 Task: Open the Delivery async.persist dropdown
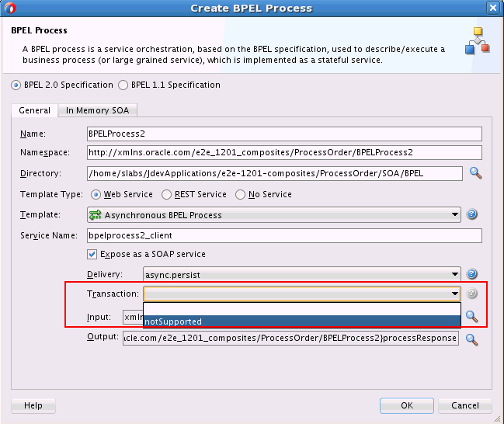[x=302, y=275]
